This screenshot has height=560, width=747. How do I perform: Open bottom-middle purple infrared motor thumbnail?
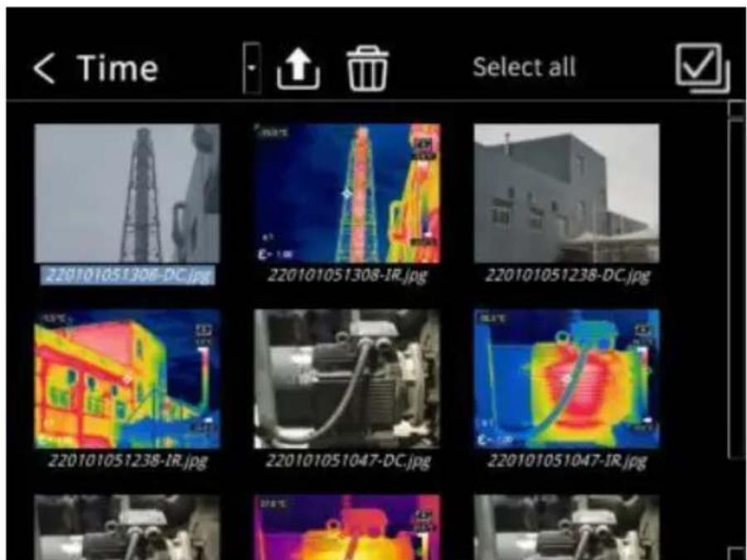click(x=347, y=527)
